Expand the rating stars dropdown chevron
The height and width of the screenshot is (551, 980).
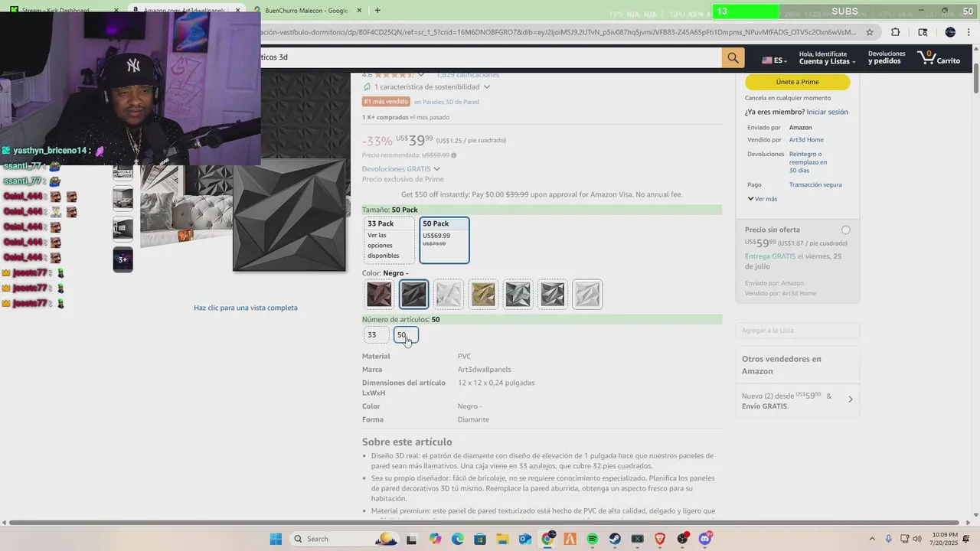(x=421, y=75)
